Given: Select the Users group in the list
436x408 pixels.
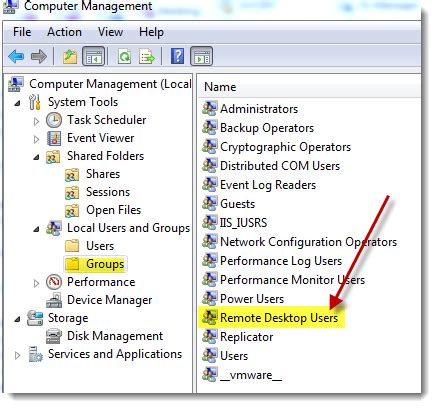Looking at the screenshot, I should click(234, 356).
